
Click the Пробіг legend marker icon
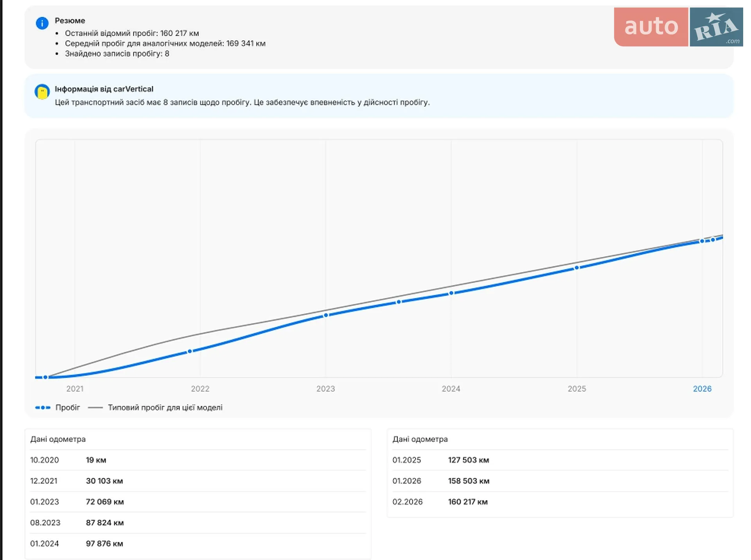tap(43, 407)
